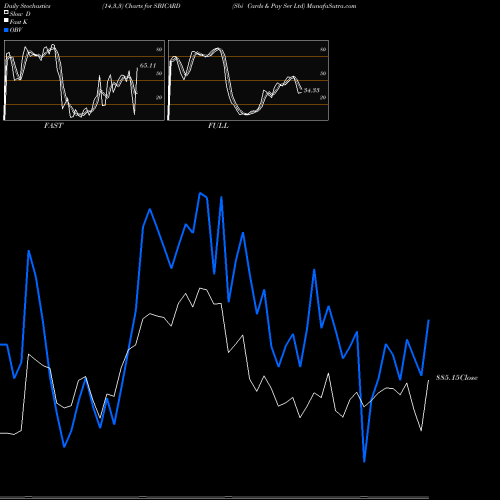Click the 50 axis label in FAST chart
Screen dimensions: 500x500
point(159,73)
